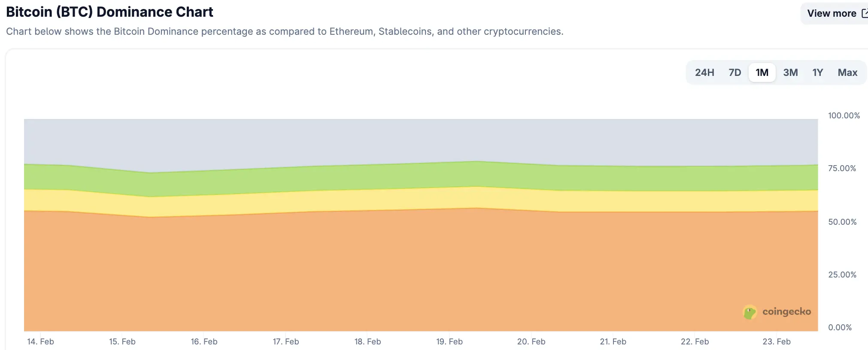Choose the 1M range tab

pos(762,72)
